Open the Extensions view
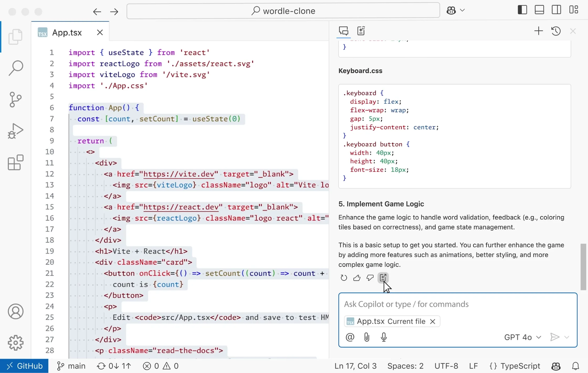 [15, 162]
